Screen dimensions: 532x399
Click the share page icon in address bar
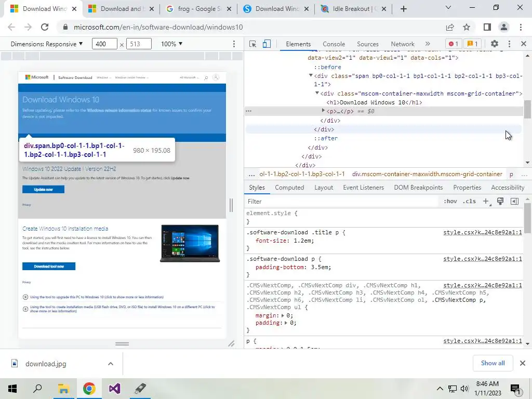[x=450, y=27]
